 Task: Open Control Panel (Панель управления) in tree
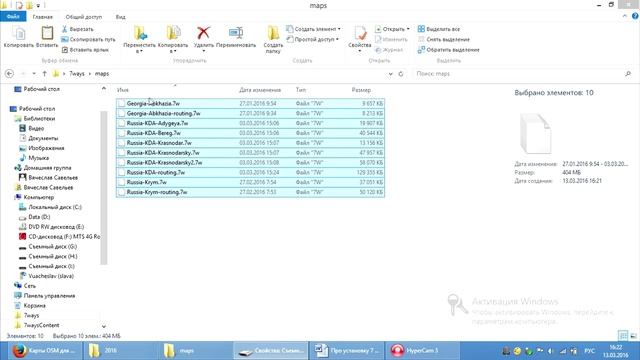[x=44, y=296]
